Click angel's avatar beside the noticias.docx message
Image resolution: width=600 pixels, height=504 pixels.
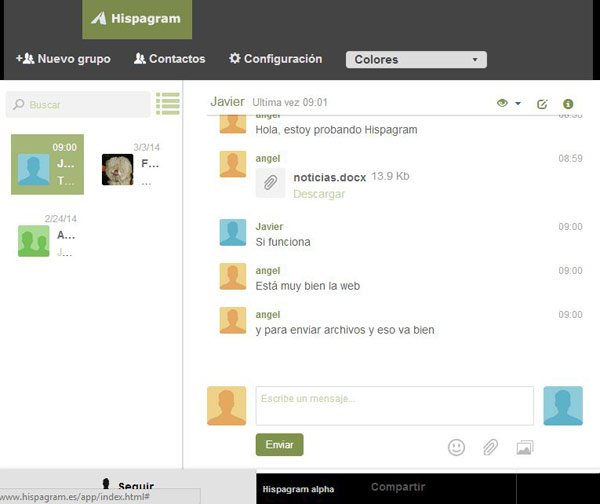click(233, 164)
